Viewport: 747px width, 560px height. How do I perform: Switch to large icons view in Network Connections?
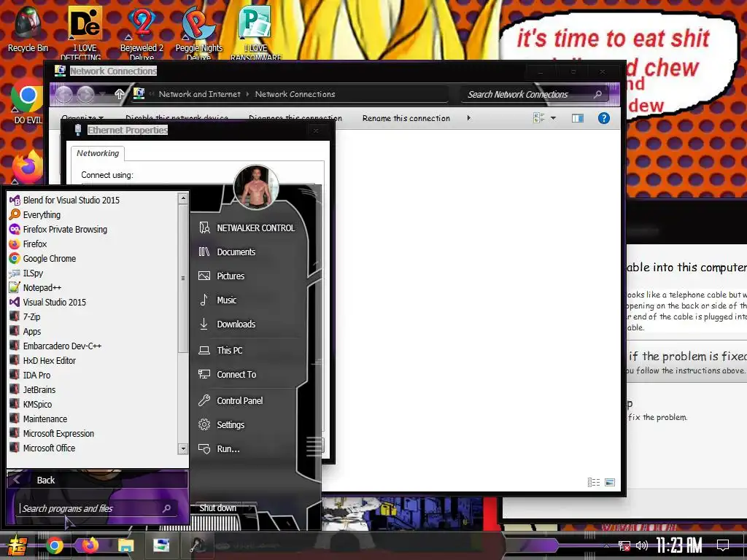[610, 483]
